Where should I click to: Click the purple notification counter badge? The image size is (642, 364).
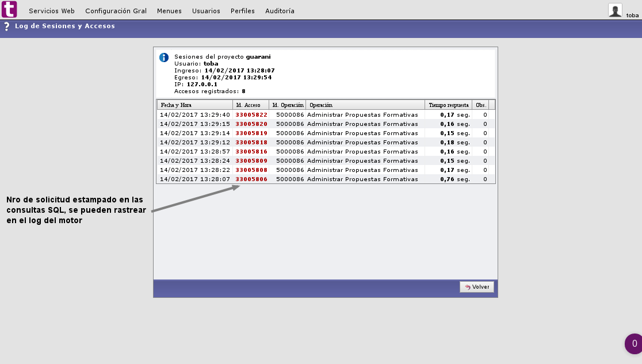click(633, 344)
